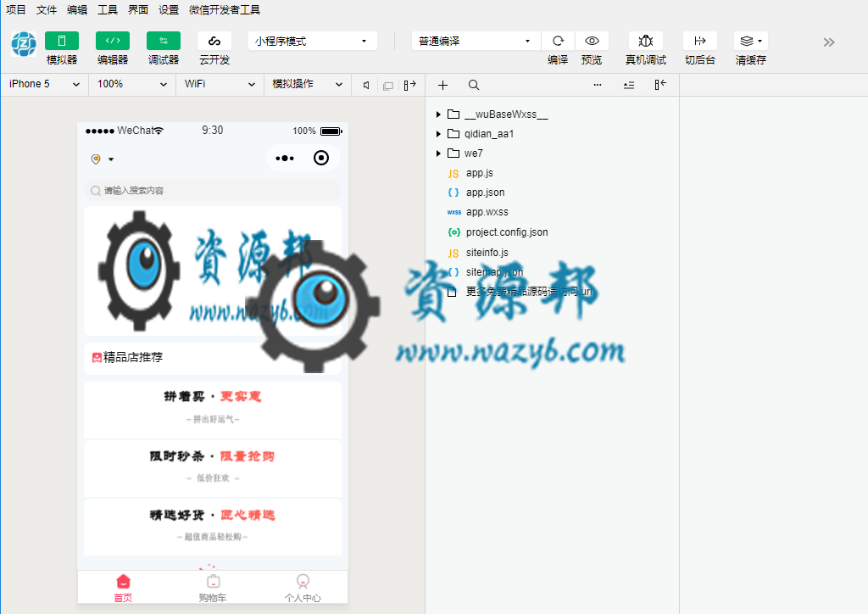Click the 预览 eye preview icon

coord(592,41)
